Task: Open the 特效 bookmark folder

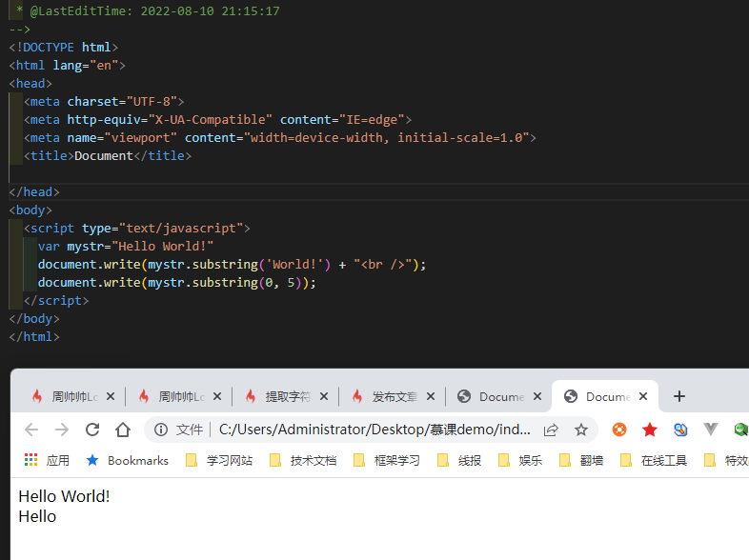Action: [x=726, y=460]
